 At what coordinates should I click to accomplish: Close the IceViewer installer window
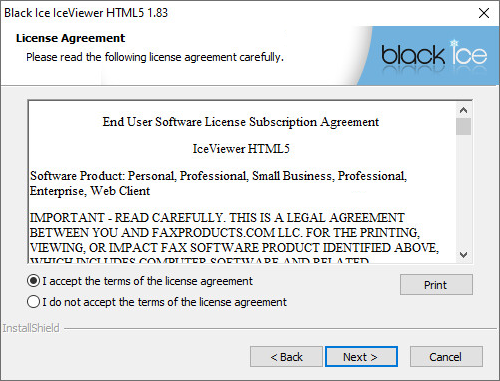[x=484, y=13]
